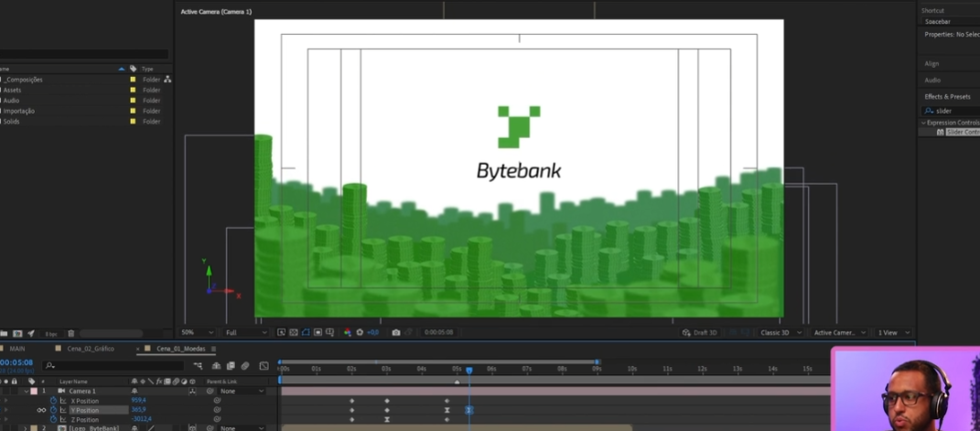The height and width of the screenshot is (431, 980).
Task: Select the Y Position property
Action: click(x=84, y=410)
